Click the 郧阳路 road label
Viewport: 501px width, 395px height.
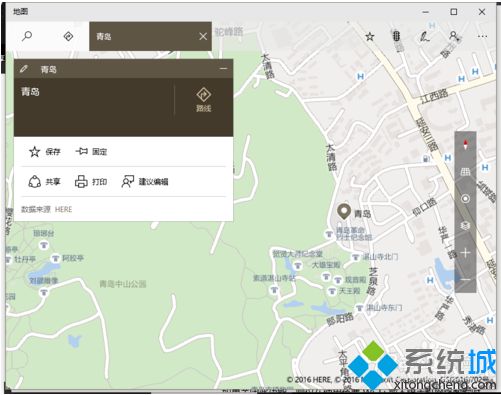[340, 319]
